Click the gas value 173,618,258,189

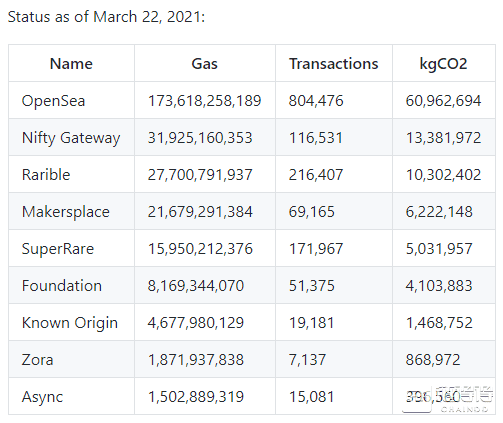pyautogui.click(x=204, y=101)
